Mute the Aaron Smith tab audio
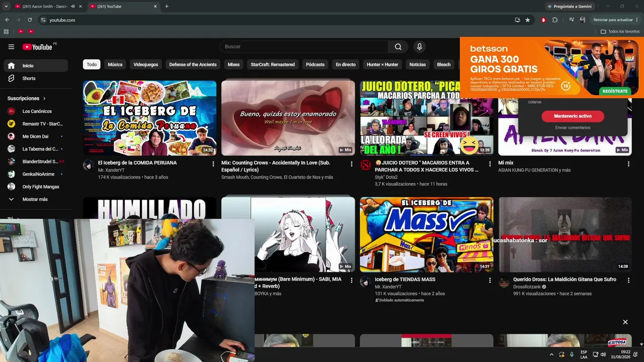Screen dimensions: 644x362 tap(73, 7)
